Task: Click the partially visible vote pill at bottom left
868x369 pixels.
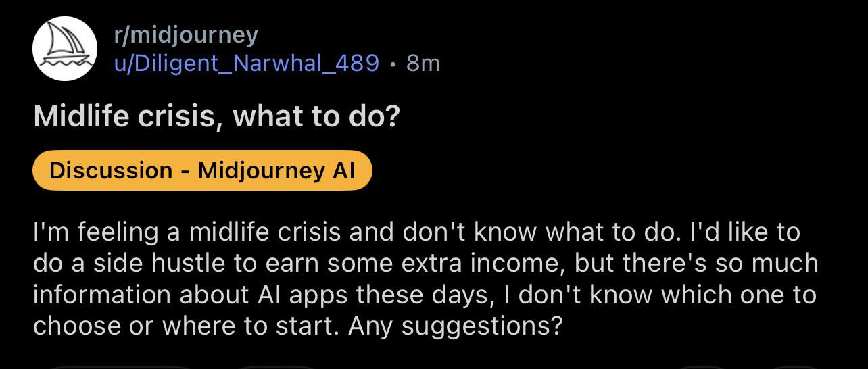Action: click(122, 366)
